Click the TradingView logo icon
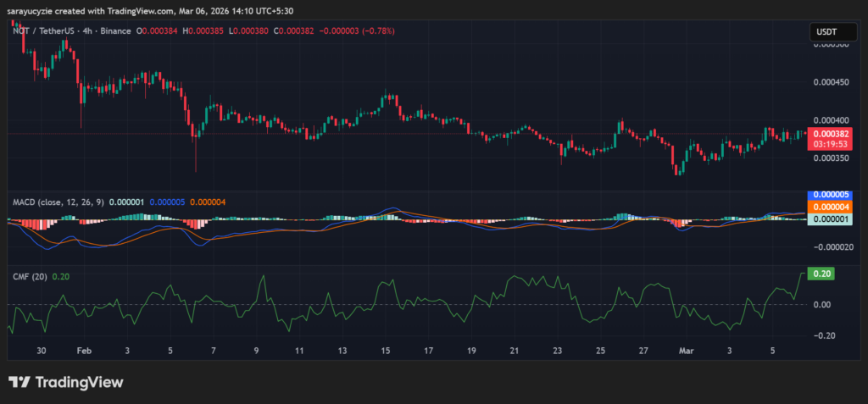This screenshot has width=868, height=404. tap(19, 382)
